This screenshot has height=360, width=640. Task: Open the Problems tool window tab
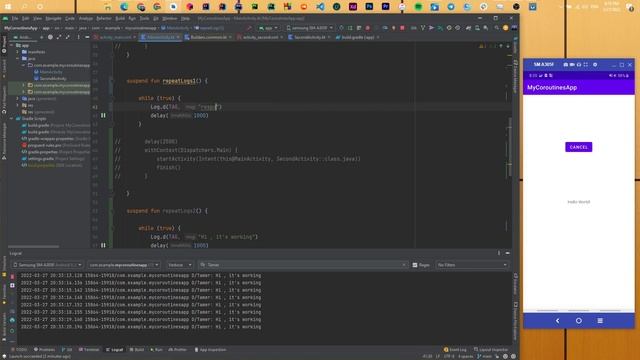click(x=44, y=350)
